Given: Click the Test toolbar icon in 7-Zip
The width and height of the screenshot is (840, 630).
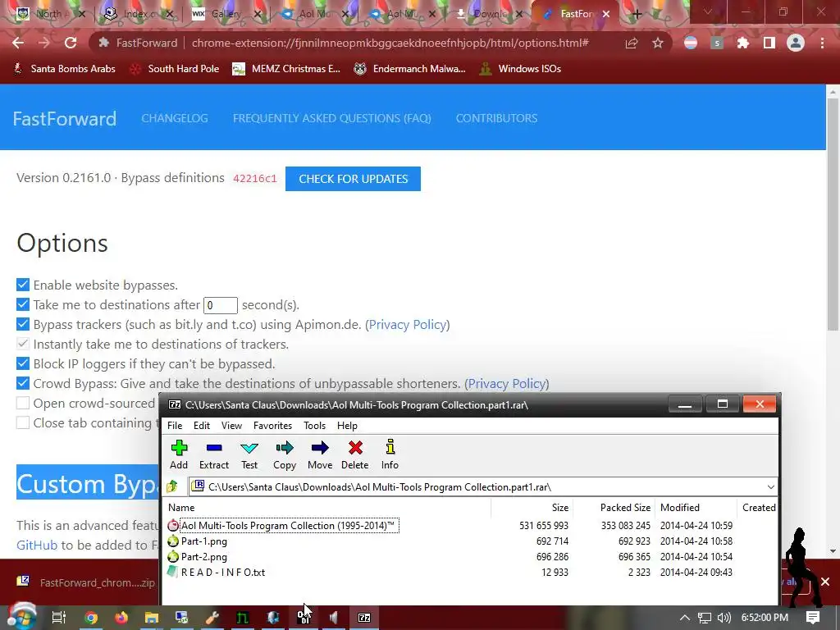Looking at the screenshot, I should tap(249, 454).
